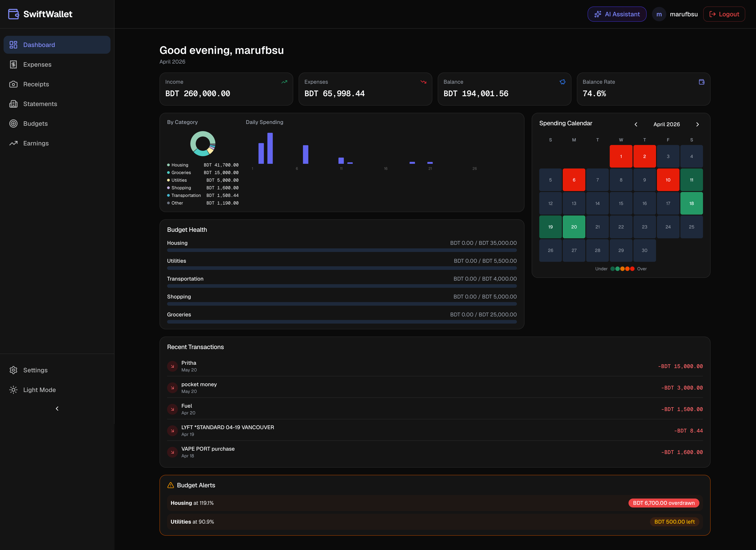Click the Income BDT 260,000.00 card

(x=226, y=89)
